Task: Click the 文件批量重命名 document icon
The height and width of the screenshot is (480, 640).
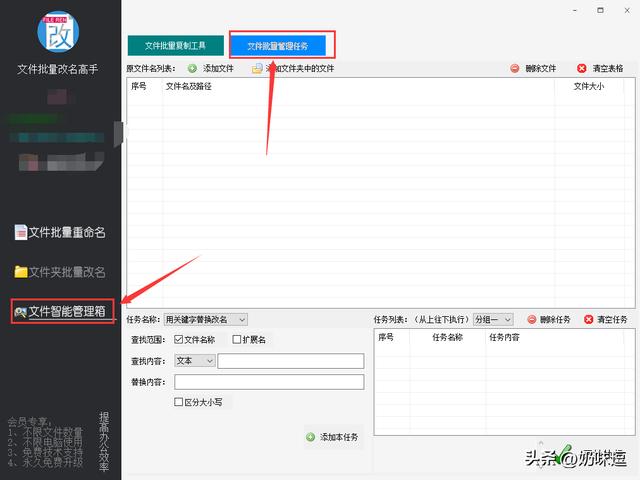Action: point(21,232)
